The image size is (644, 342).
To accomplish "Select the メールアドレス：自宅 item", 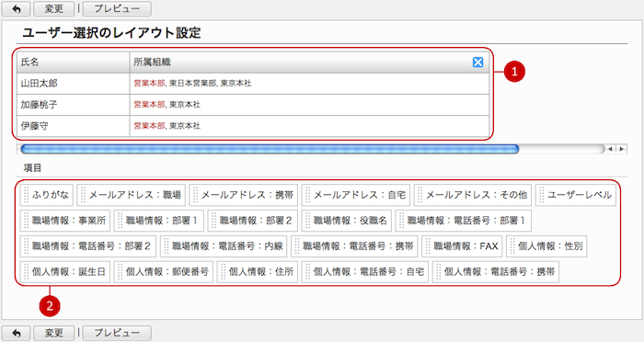I will [356, 195].
